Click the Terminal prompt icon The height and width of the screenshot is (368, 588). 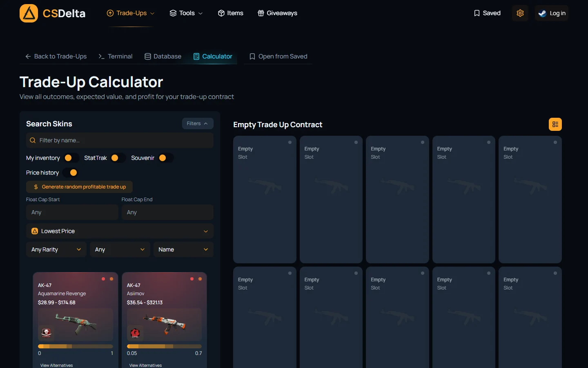pos(102,56)
